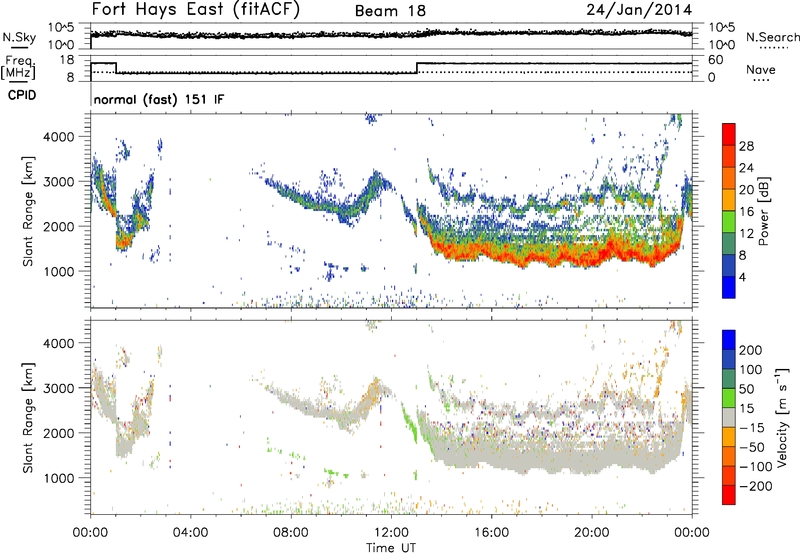Click the '60' tick on Nave axis
Screen dimensions: 800x554
point(715,60)
